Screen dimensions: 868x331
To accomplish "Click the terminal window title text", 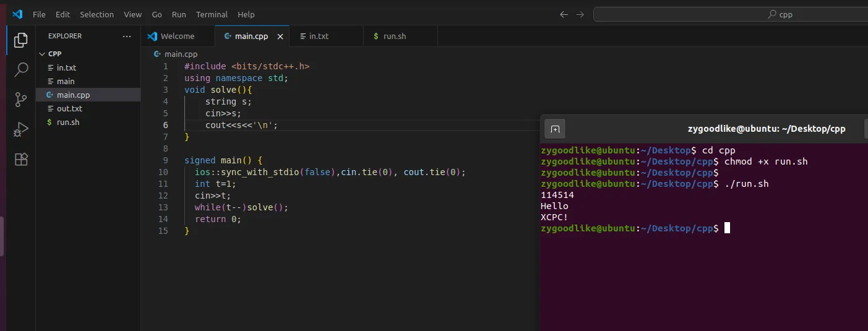I will (767, 129).
